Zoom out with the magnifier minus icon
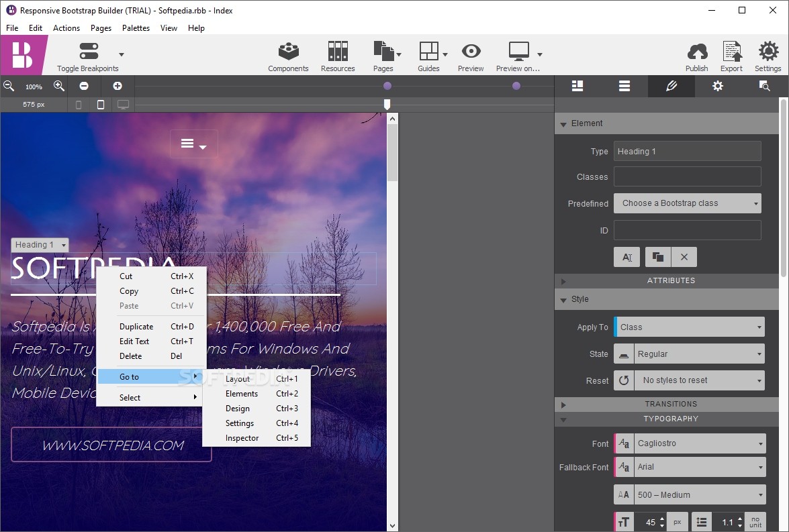789x532 pixels. click(x=9, y=86)
